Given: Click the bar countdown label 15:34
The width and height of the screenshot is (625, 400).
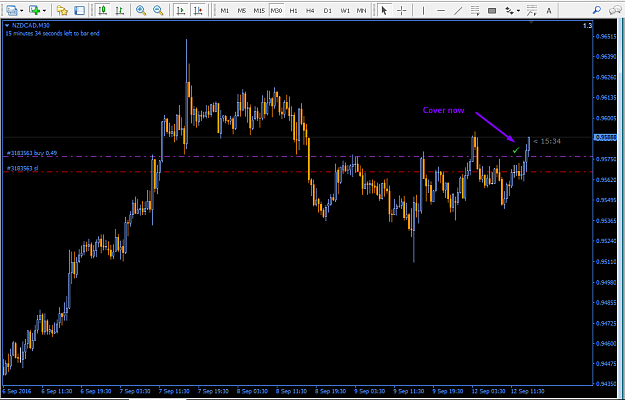Looking at the screenshot, I should point(547,141).
